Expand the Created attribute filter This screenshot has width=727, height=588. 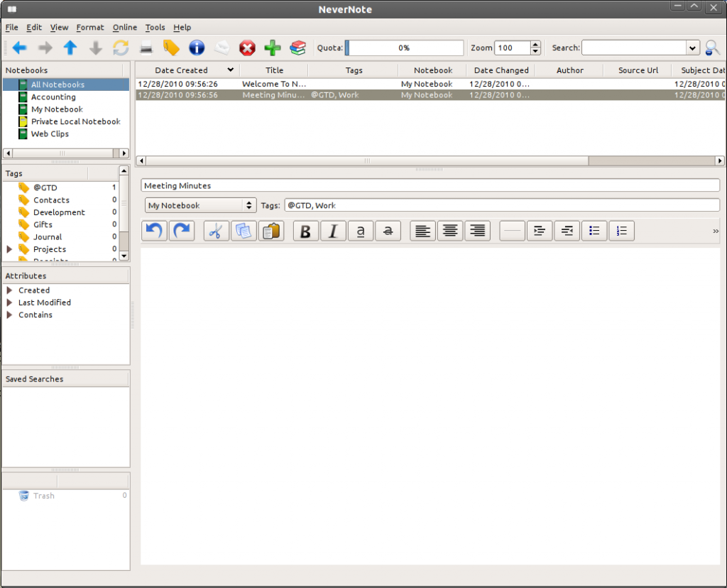click(10, 290)
